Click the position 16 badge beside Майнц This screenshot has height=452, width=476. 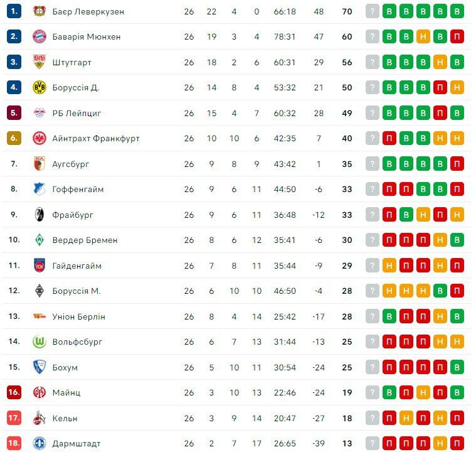14,392
